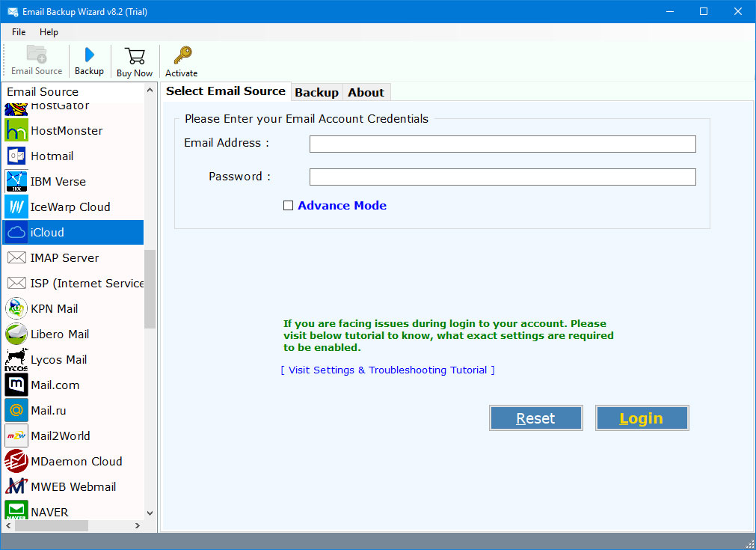Choose IMAP Server text entry
Image resolution: width=756 pixels, height=550 pixels.
point(64,258)
